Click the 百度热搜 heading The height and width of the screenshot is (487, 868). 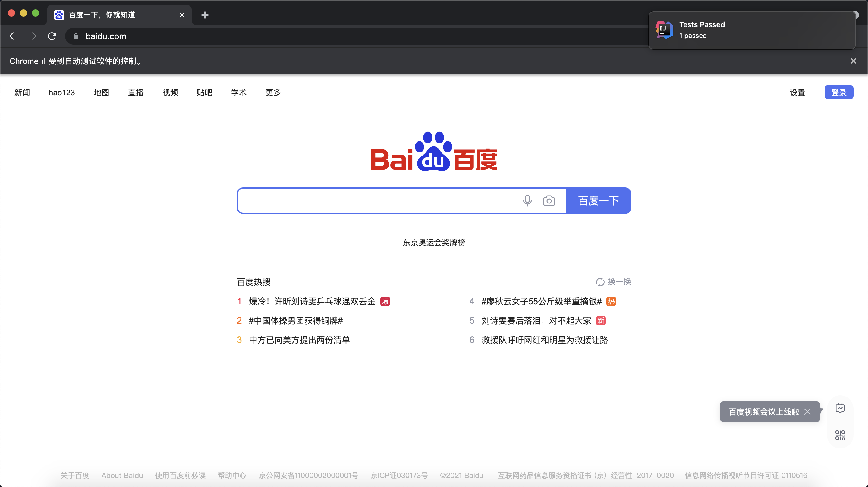[x=254, y=282]
